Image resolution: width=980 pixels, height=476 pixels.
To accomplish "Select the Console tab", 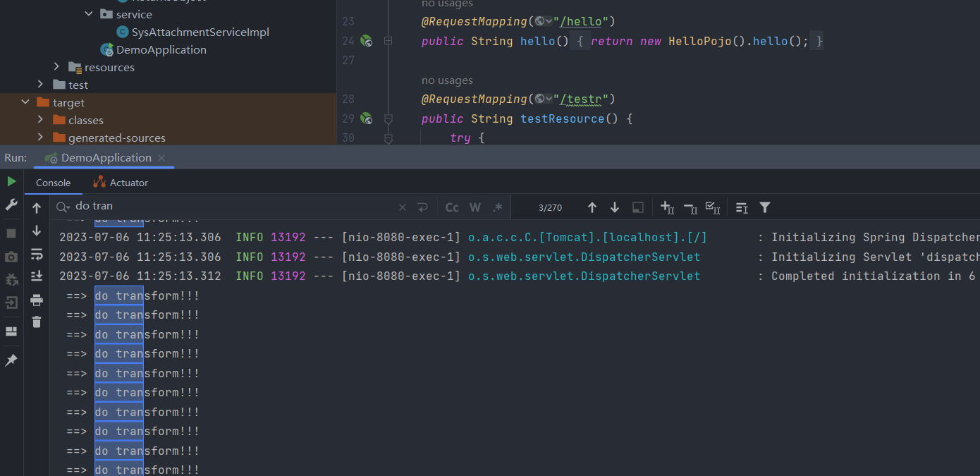I will click(53, 183).
